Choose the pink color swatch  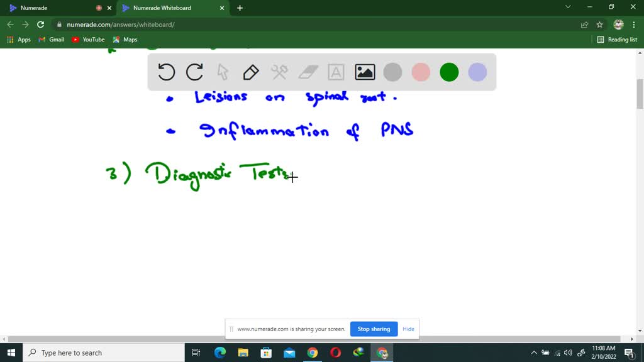pyautogui.click(x=421, y=72)
